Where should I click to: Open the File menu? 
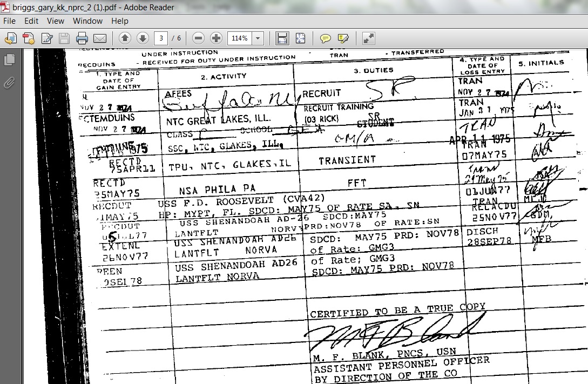(x=9, y=21)
